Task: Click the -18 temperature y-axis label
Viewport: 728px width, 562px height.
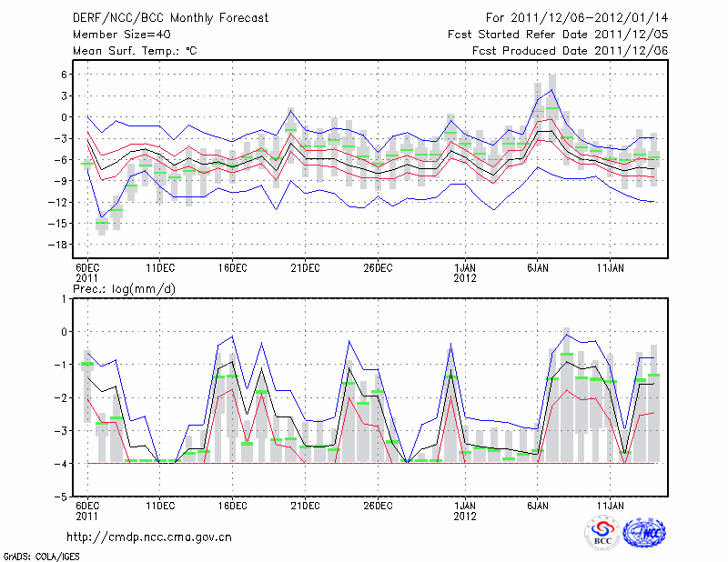Action: click(61, 245)
